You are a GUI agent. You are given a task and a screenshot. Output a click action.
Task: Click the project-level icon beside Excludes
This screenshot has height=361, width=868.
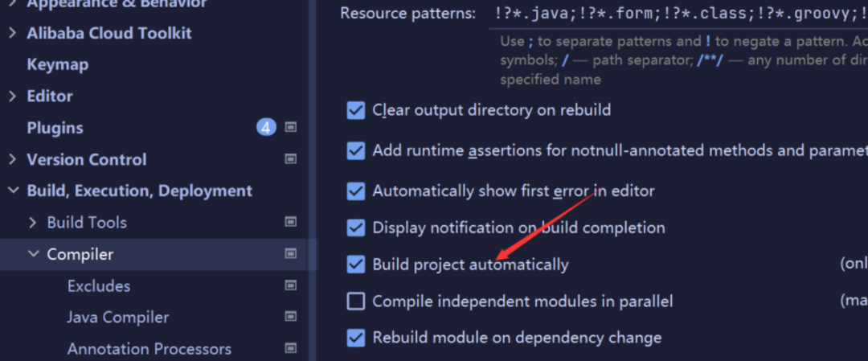291,285
